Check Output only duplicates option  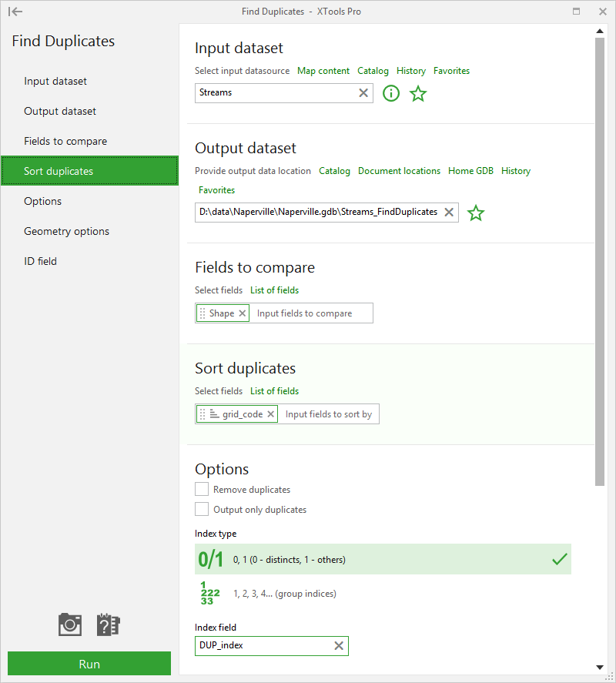pyautogui.click(x=202, y=509)
